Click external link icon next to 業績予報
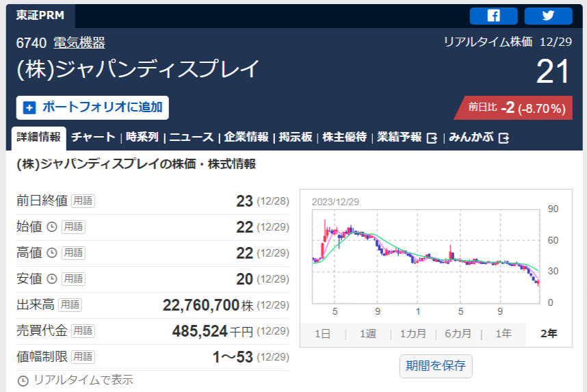 [432, 138]
